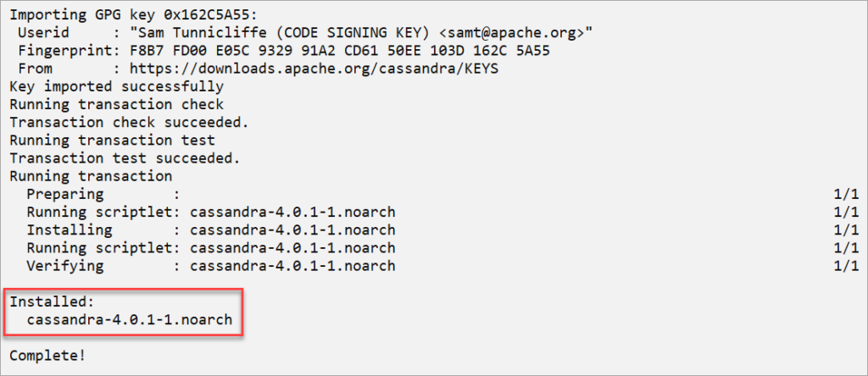Click the "Key imported successfully" line
Image resolution: width=868 pixels, height=376 pixels.
tap(117, 87)
